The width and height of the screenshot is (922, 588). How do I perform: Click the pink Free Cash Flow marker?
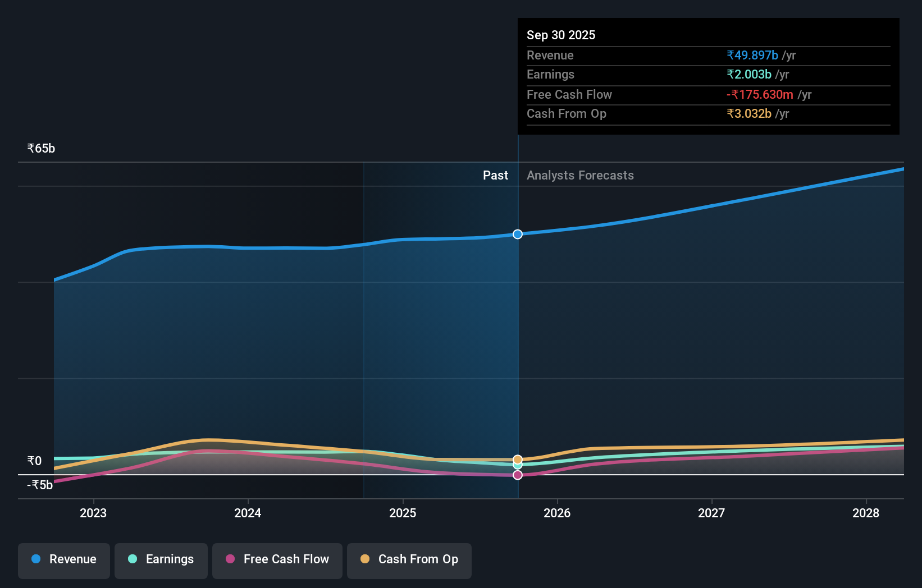tap(517, 475)
